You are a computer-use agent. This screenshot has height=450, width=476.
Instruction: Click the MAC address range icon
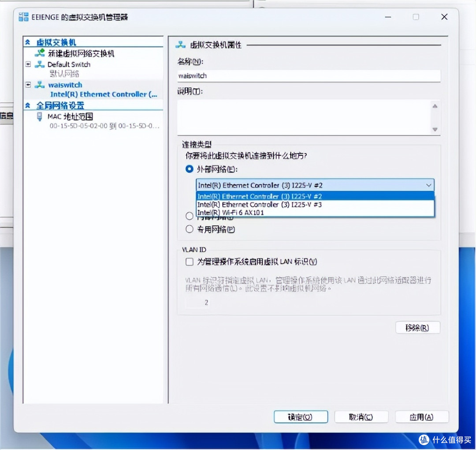[40, 116]
